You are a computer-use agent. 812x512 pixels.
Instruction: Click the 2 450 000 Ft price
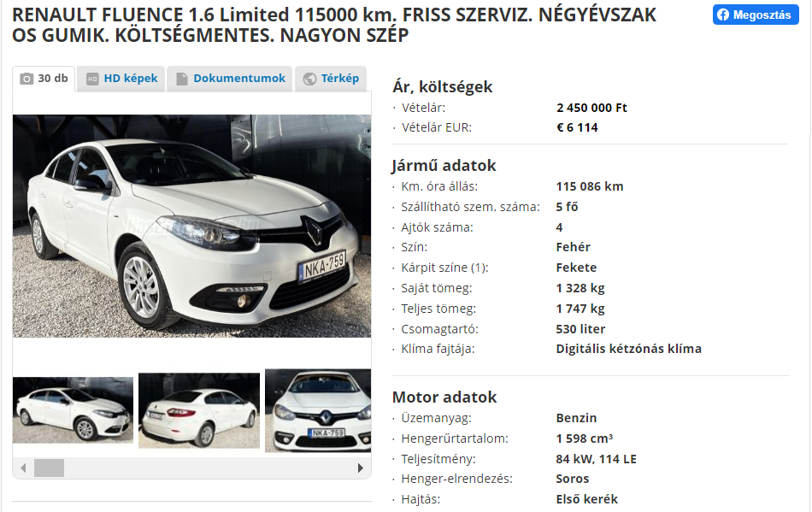(591, 108)
